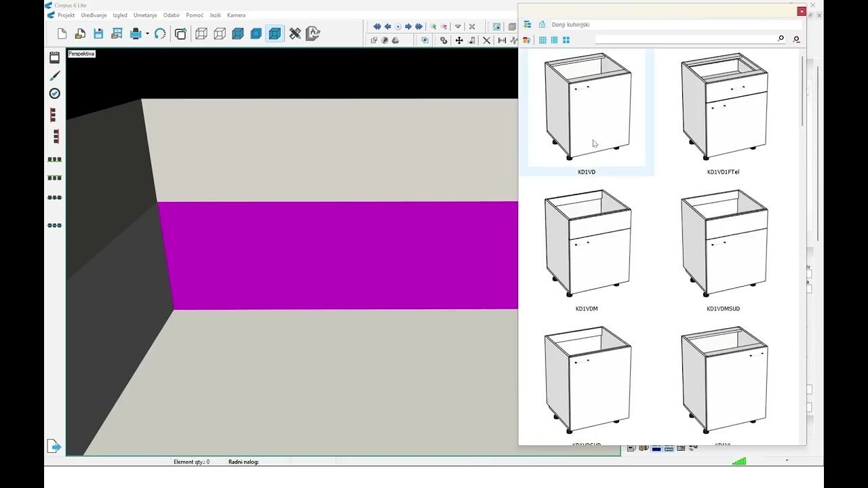Image resolution: width=868 pixels, height=488 pixels.
Task: Go to library home folder icon
Action: point(542,24)
